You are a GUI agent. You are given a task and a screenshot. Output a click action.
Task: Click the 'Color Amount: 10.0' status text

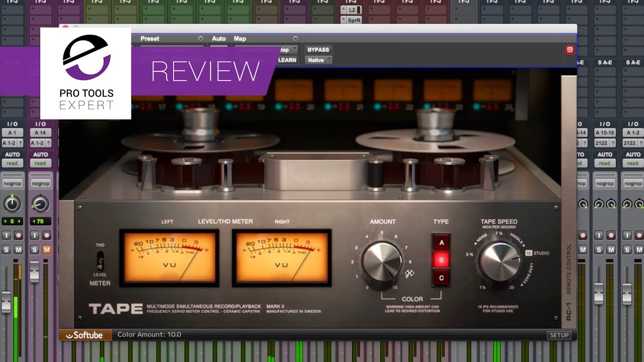pos(149,335)
